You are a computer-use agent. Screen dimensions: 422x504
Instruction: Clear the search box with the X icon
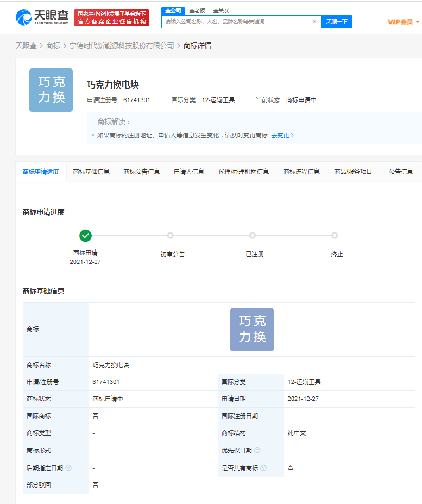[x=314, y=22]
